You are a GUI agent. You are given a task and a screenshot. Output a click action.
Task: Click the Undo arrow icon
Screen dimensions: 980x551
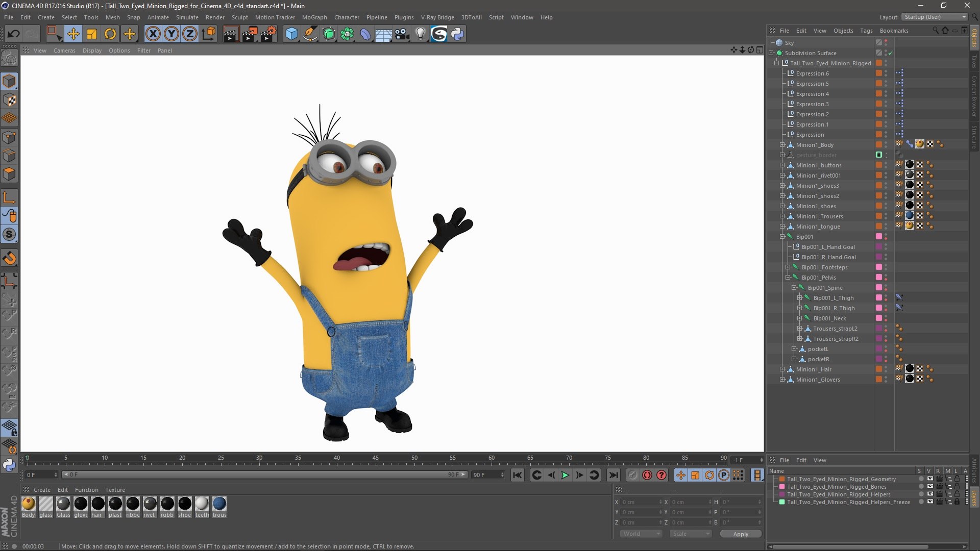tap(13, 34)
